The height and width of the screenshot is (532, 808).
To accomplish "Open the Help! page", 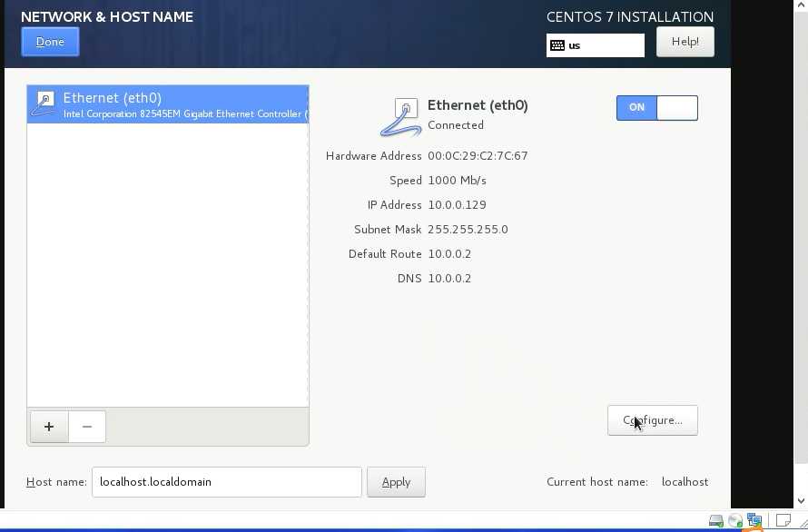I will tap(685, 42).
